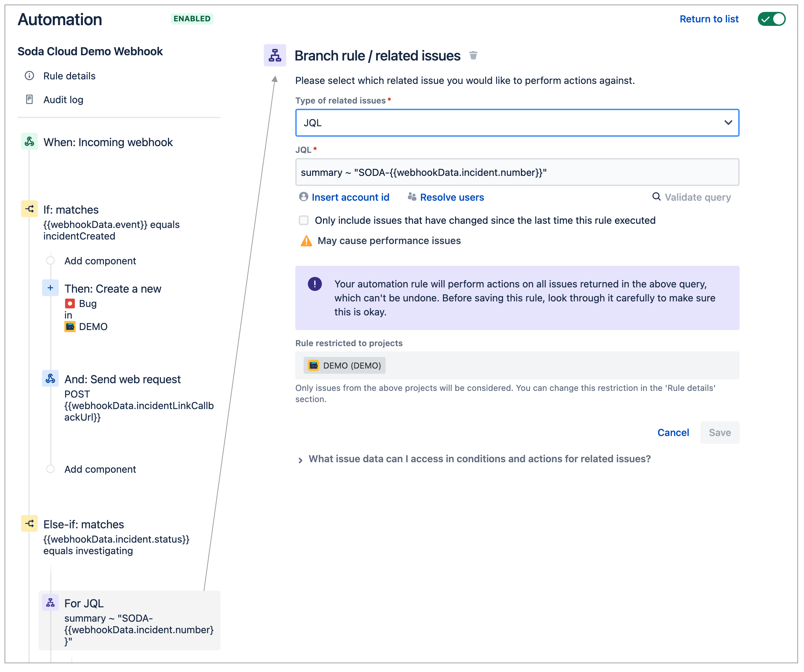This screenshot has width=804, height=672.
Task: Click the Branch rule purple hierarchy icon
Action: tap(275, 56)
